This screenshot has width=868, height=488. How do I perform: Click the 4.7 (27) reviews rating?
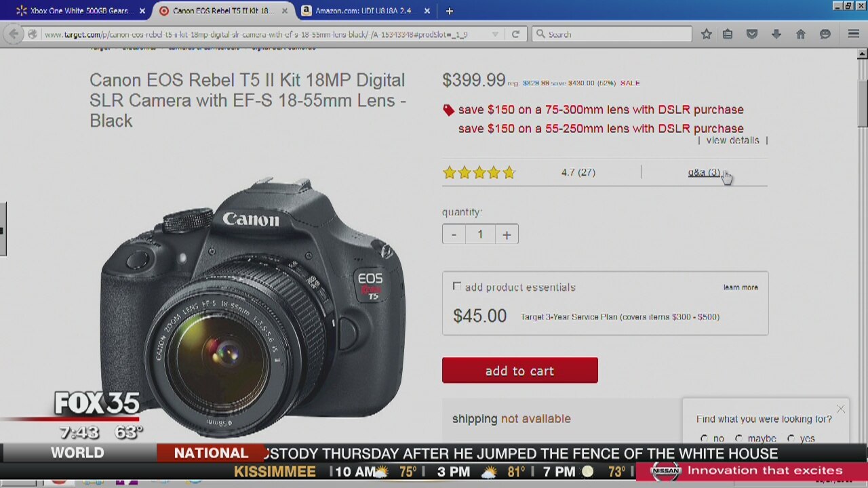click(x=578, y=172)
